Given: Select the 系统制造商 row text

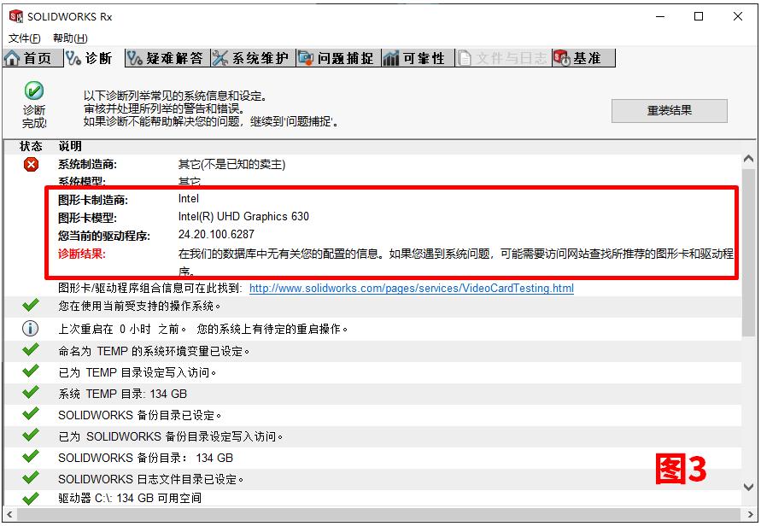Looking at the screenshot, I should (172, 165).
